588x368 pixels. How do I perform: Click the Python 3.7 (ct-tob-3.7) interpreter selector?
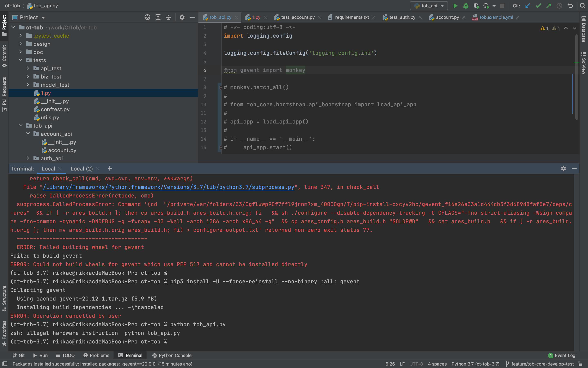click(x=475, y=364)
